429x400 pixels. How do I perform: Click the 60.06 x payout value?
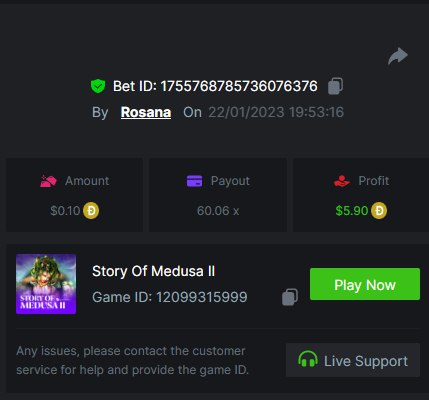(x=218, y=211)
